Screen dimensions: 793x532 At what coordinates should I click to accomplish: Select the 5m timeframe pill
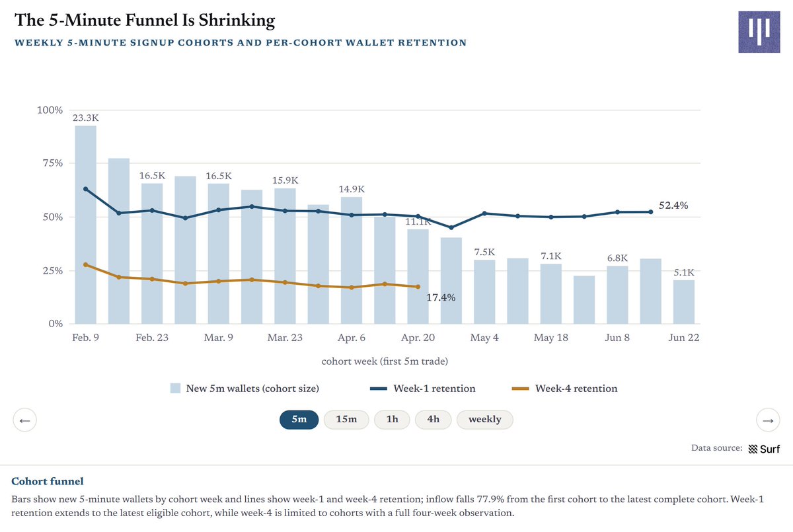pyautogui.click(x=299, y=420)
